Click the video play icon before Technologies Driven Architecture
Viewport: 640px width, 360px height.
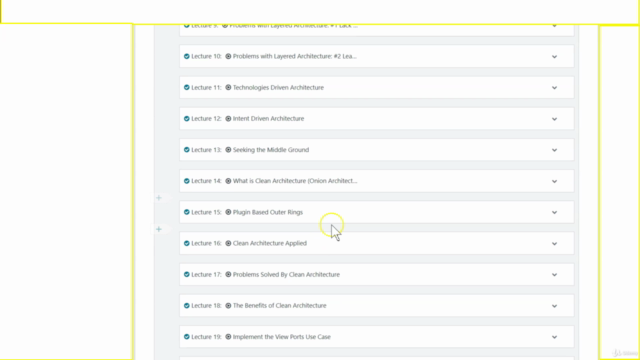click(228, 87)
